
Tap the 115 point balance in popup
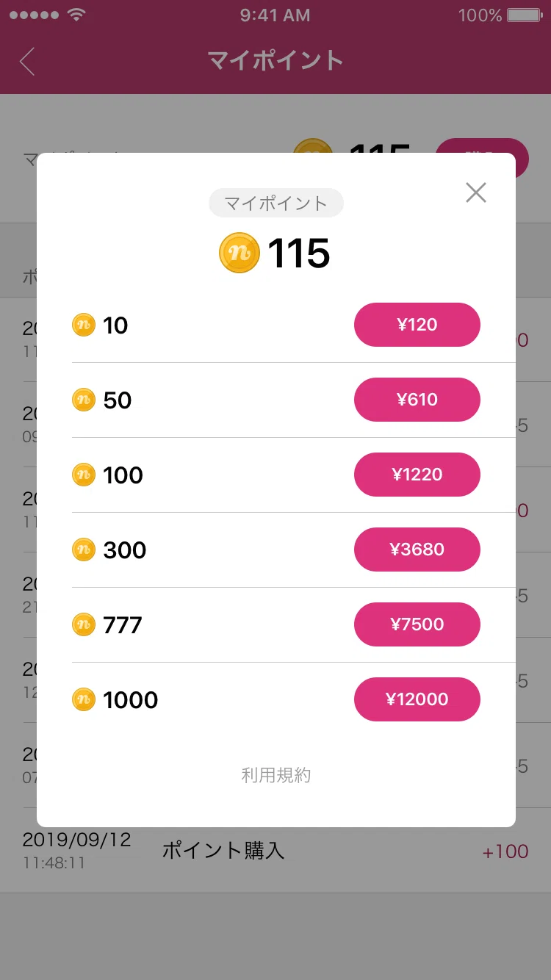pyautogui.click(x=299, y=253)
